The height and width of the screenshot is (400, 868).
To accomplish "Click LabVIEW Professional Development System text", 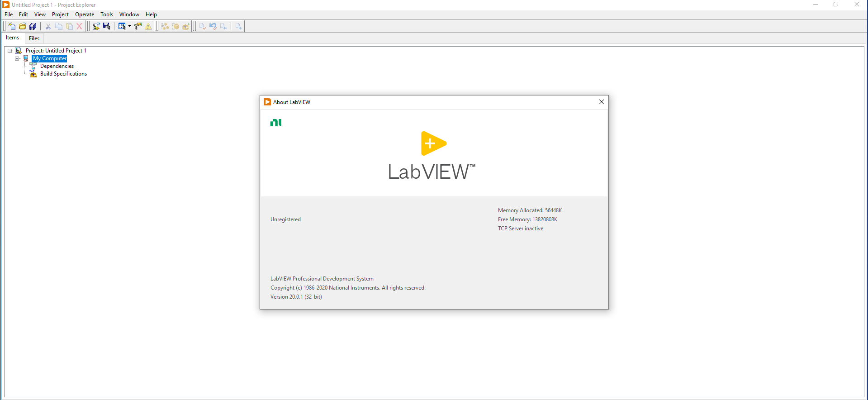I will 322,279.
